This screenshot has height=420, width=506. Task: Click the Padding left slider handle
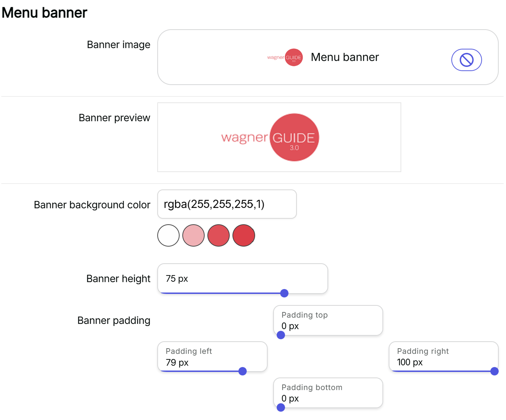[x=243, y=371]
